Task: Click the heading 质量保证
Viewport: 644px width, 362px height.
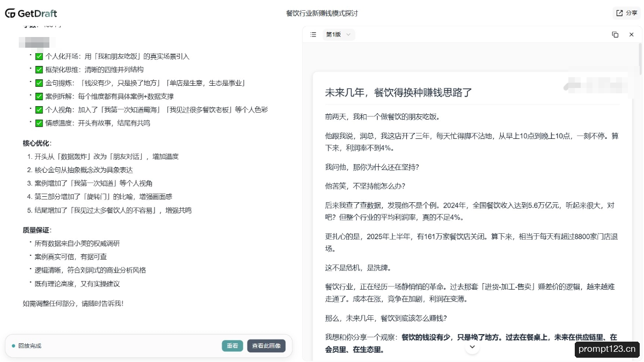Action: click(x=37, y=230)
